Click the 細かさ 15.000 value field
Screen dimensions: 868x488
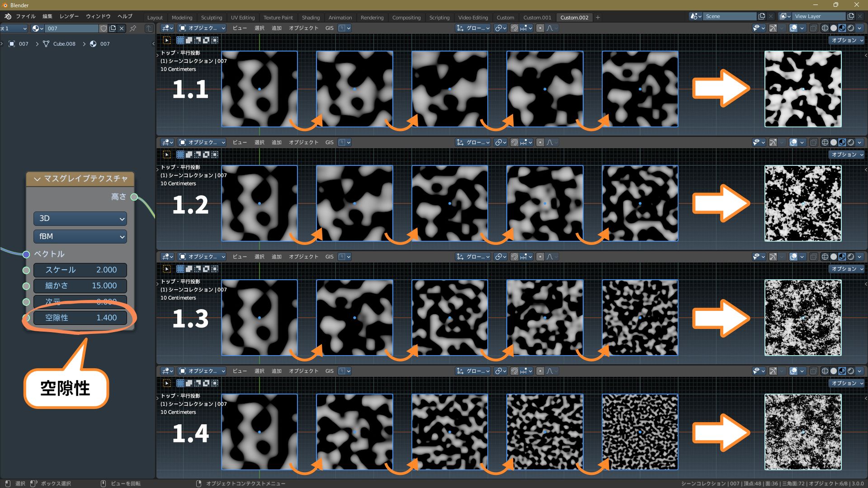click(80, 286)
